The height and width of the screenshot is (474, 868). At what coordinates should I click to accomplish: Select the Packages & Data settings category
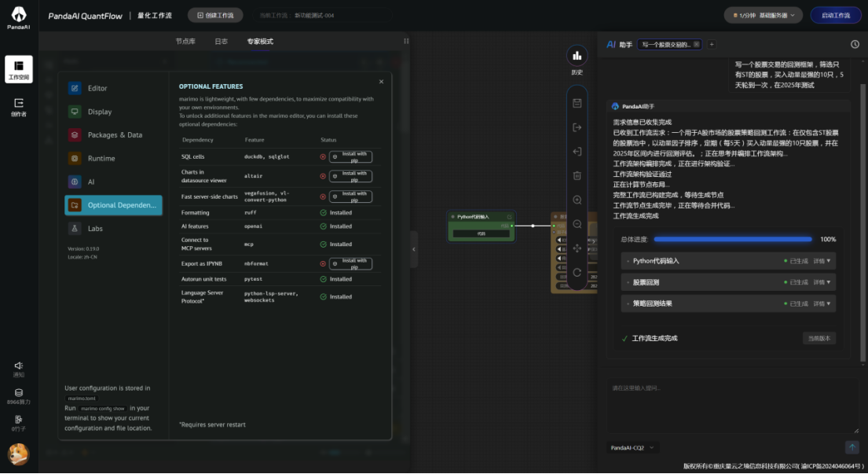113,134
